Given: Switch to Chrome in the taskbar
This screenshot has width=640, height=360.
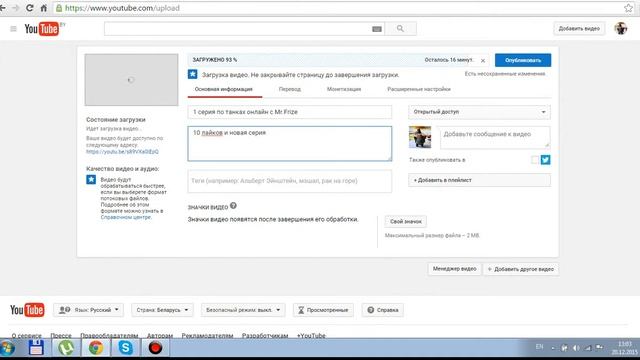Looking at the screenshot, I should pos(96,348).
